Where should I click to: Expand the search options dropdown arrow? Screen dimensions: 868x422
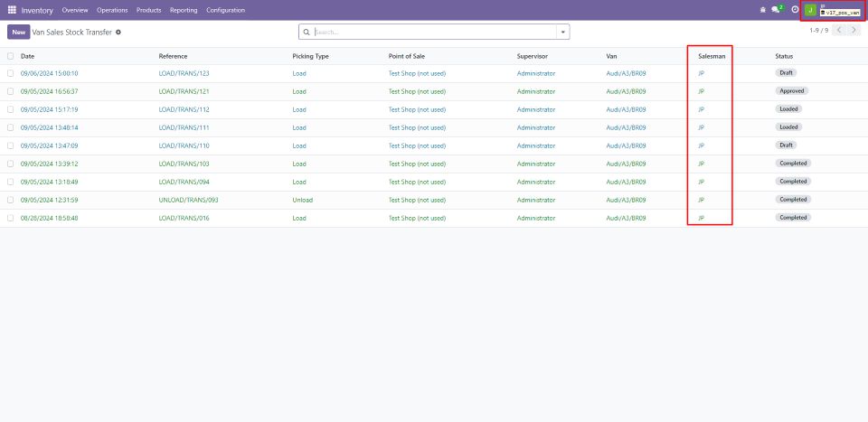pos(563,32)
